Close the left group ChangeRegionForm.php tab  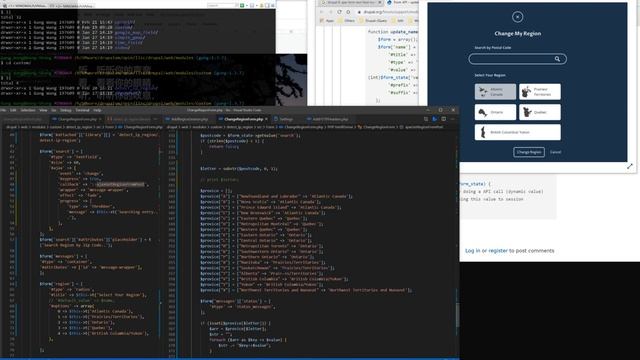[x=100, y=119]
